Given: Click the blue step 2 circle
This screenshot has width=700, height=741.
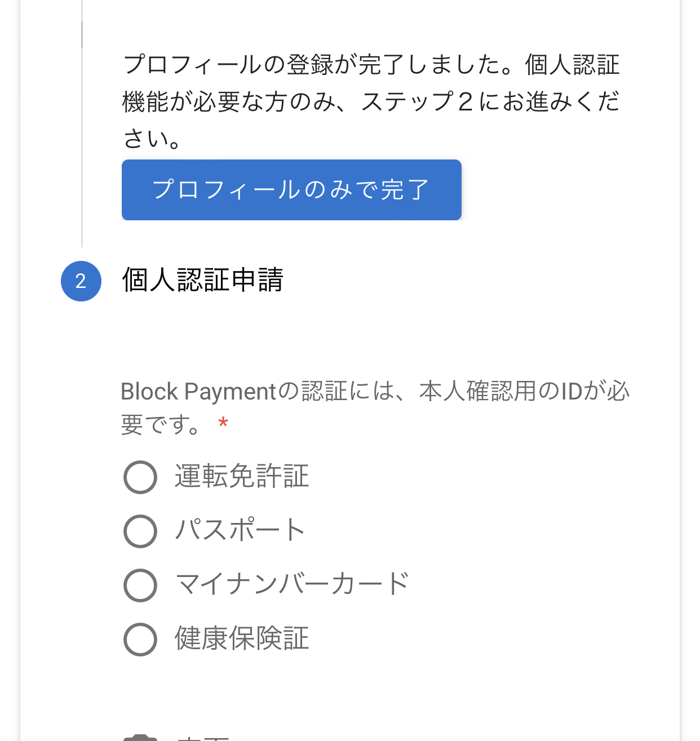Looking at the screenshot, I should [81, 281].
